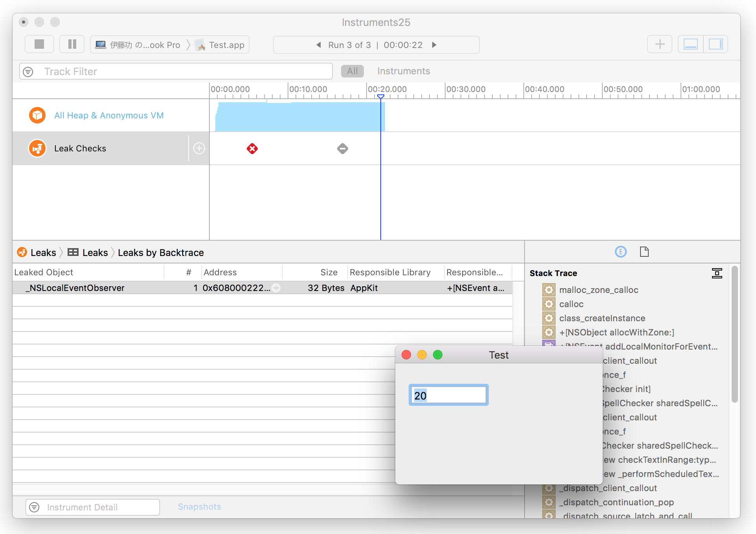Click the Snapshots link
Screen dimensions: 756x534
coord(199,507)
